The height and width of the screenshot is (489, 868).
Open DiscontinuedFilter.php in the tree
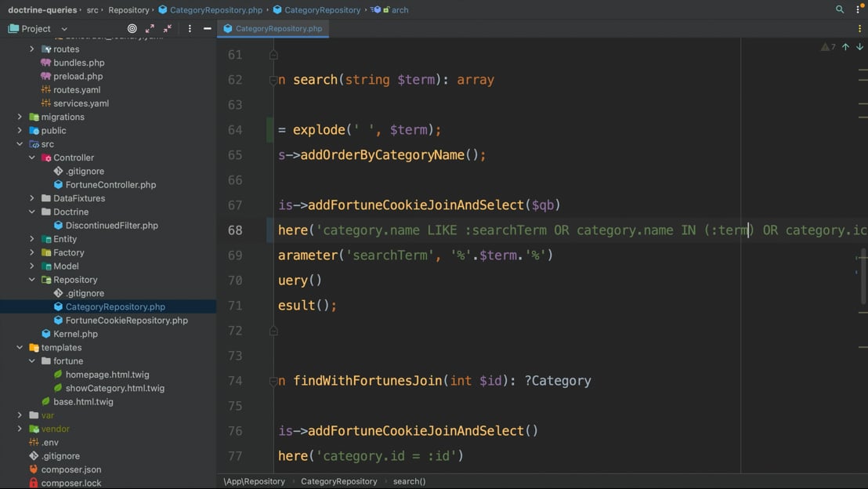click(x=112, y=226)
